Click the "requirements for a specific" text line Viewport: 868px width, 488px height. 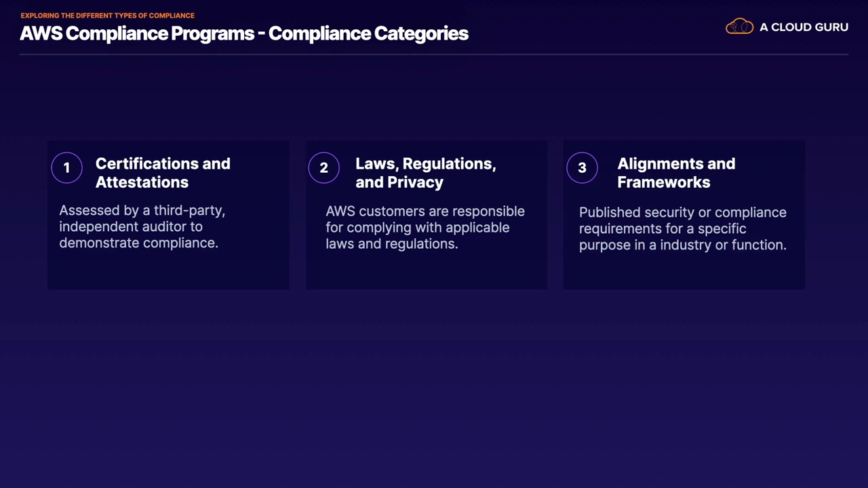[x=663, y=228]
